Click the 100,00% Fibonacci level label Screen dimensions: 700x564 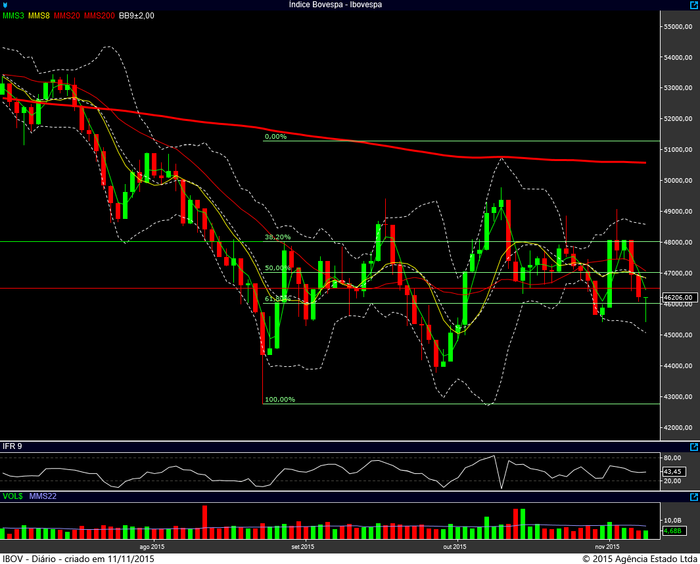pyautogui.click(x=279, y=400)
